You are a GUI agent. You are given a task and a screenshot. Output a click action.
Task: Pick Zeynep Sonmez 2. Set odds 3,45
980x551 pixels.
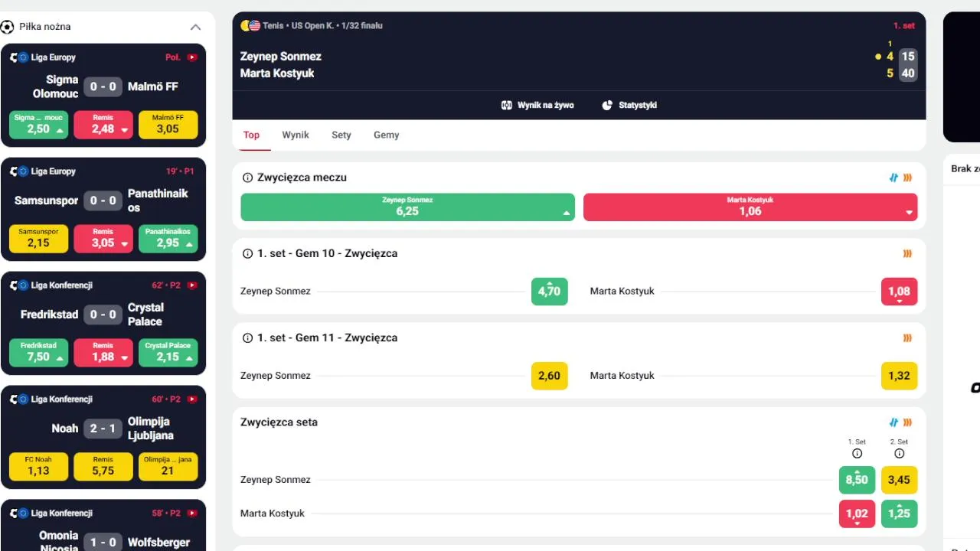(899, 480)
